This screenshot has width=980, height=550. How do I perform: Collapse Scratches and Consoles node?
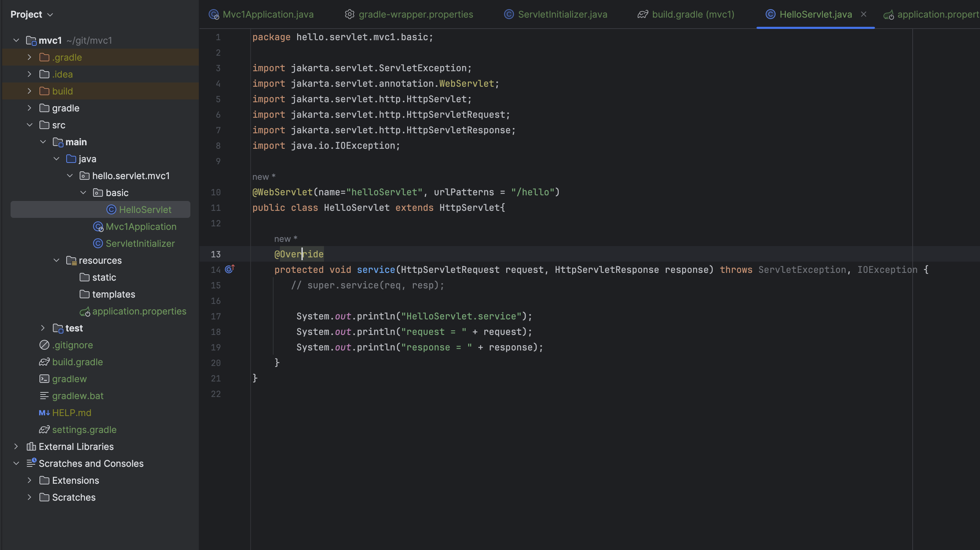click(16, 463)
